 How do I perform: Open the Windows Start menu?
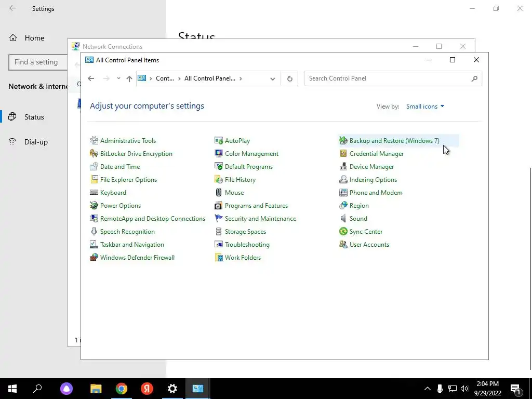point(12,389)
